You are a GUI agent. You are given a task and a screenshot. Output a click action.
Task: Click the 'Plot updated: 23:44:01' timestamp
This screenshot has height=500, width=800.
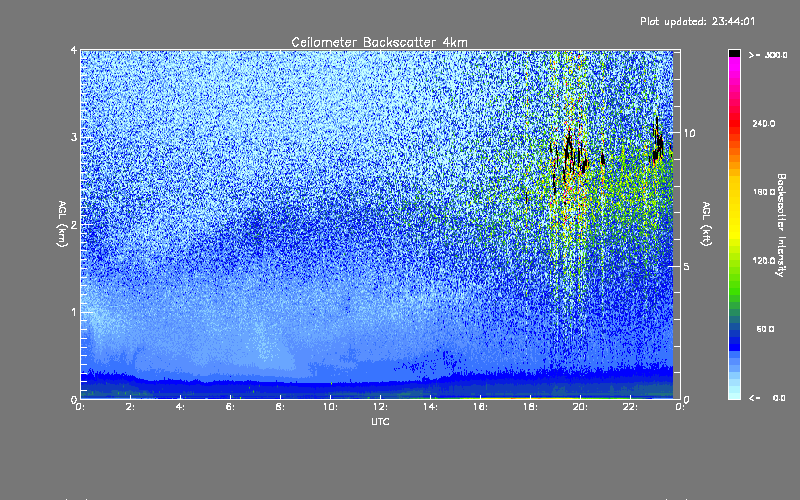[x=697, y=21]
